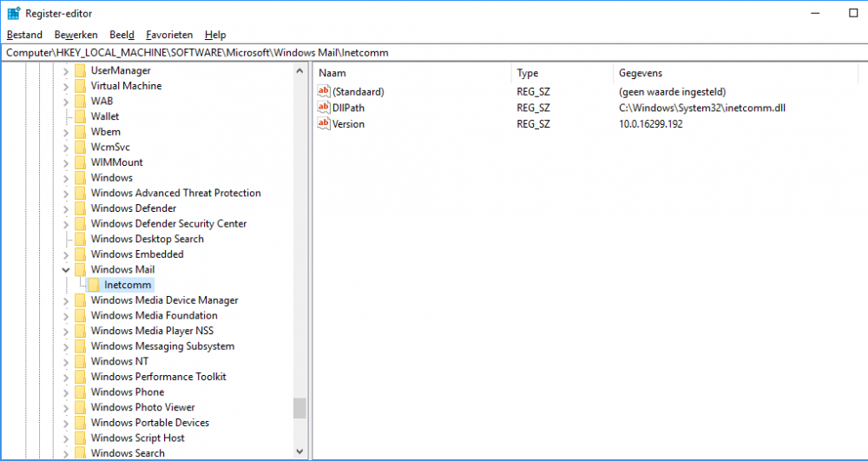Collapse the Windows Mail tree node
The width and height of the screenshot is (868, 461).
pos(66,270)
